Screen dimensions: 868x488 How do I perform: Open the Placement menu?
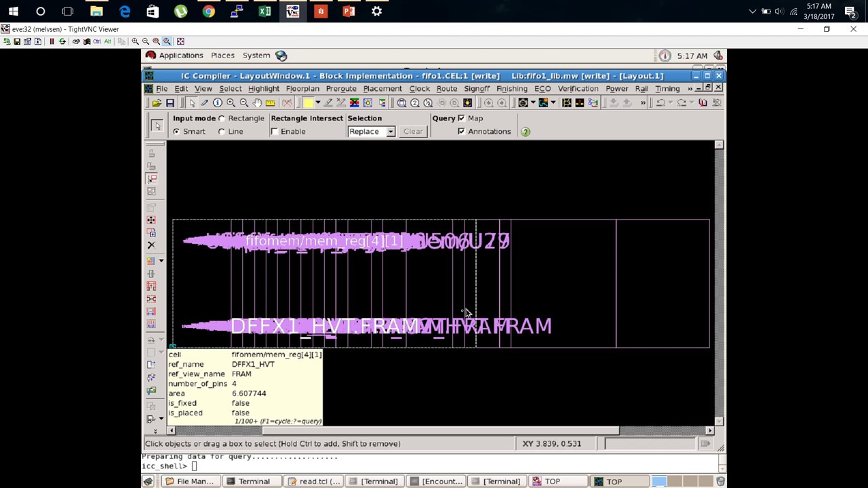click(x=382, y=89)
